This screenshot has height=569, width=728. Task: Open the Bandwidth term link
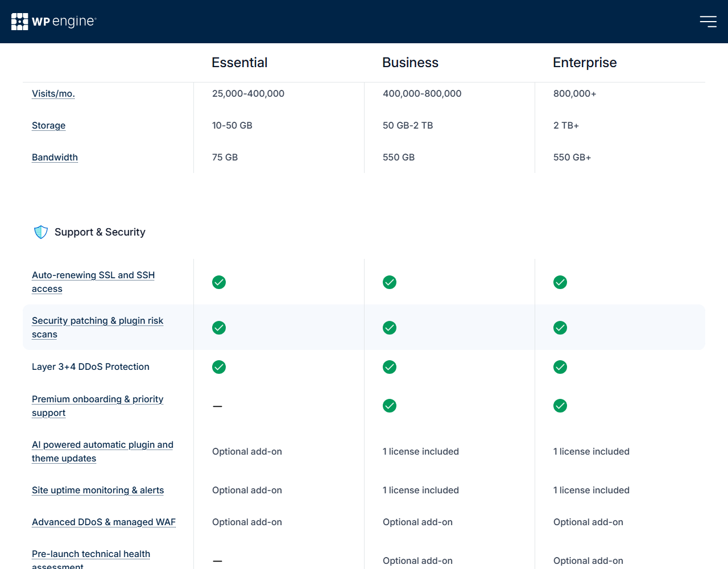pyautogui.click(x=55, y=158)
